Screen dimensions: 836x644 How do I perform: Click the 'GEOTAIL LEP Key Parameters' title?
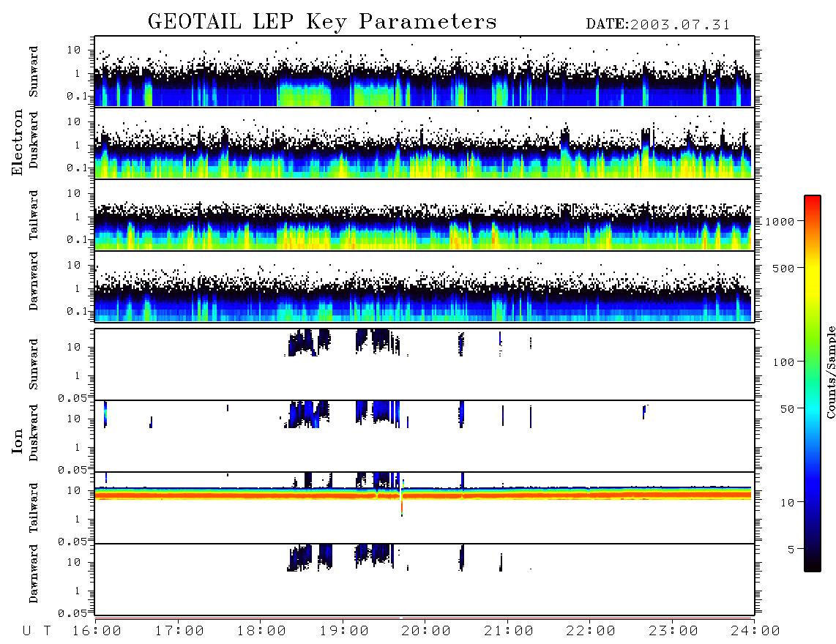(322, 21)
